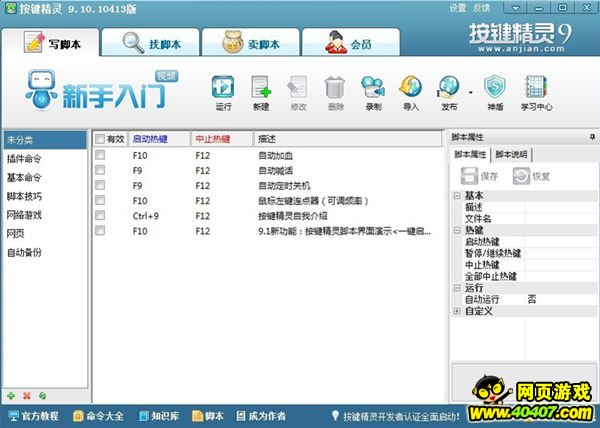600x428 pixels.
Task: Click the 神盾 shield icon
Action: pos(495,87)
